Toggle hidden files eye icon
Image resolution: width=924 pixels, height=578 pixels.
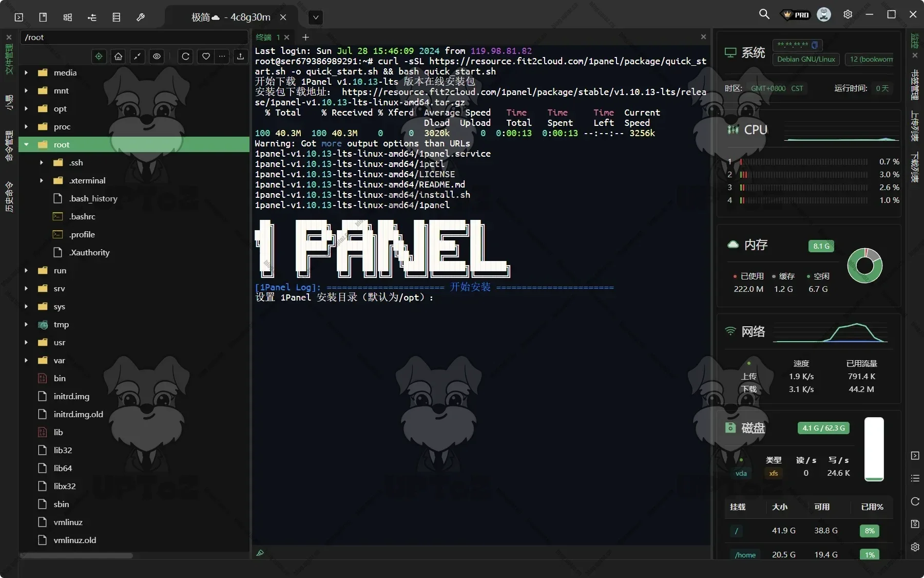[x=157, y=57]
